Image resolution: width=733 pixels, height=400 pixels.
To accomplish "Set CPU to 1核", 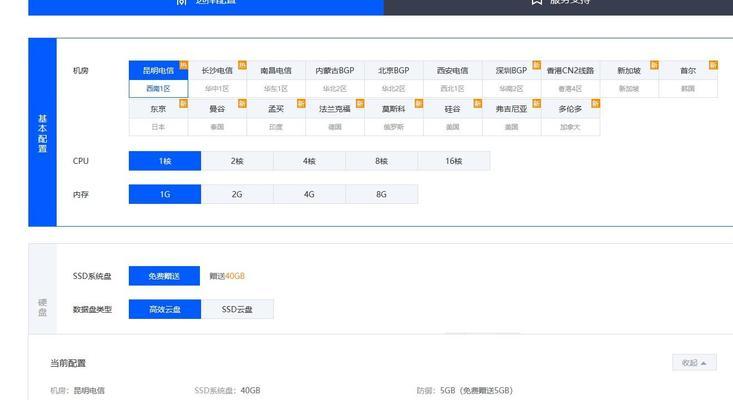I will coord(165,161).
